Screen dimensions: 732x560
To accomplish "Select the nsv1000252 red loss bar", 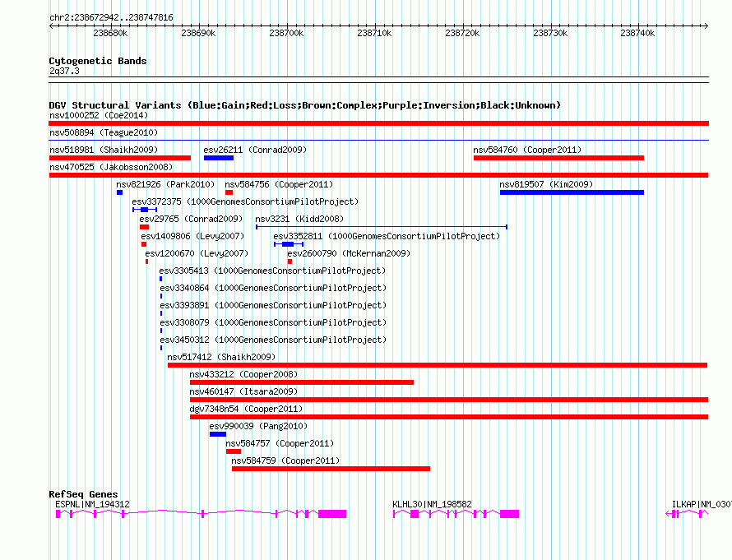I will coord(378,123).
